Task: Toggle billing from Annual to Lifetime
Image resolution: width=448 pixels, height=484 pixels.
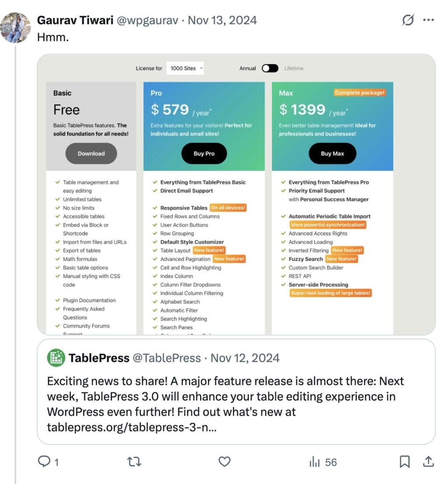Action: (270, 68)
